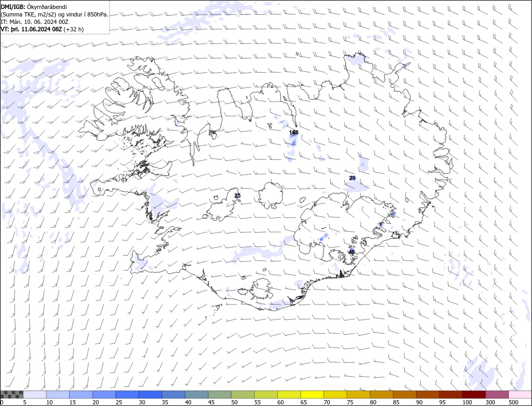Click the 40–45 grey-green legend swatch

197,394
